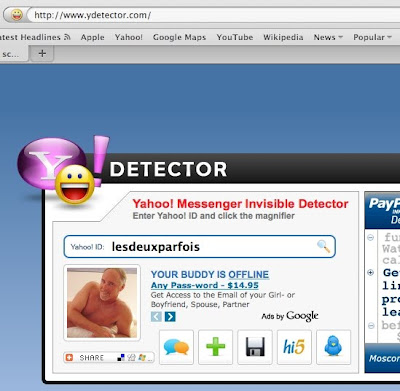Expand the Popular bookmarks dropdown

click(372, 37)
